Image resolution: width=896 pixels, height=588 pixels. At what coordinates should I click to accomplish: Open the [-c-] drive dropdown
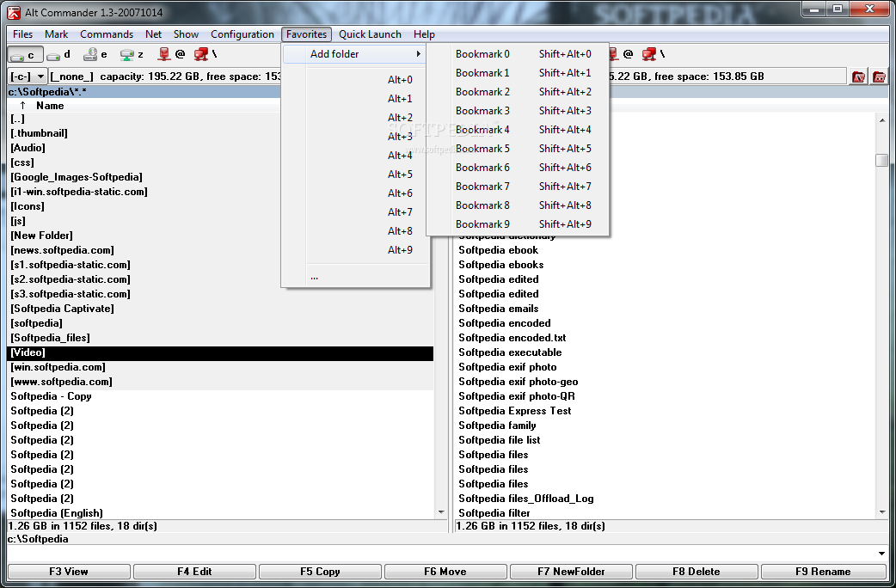point(27,76)
